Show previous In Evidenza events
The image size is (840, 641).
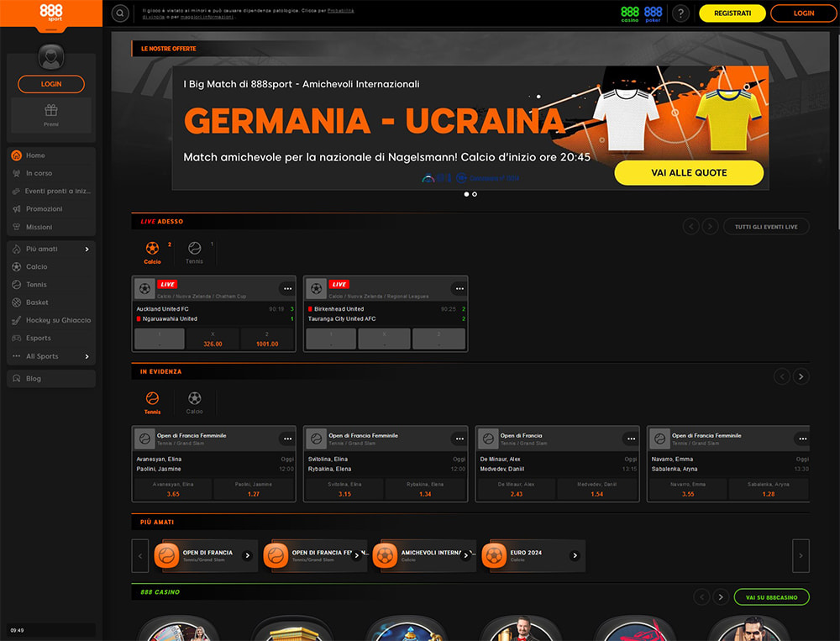pyautogui.click(x=781, y=376)
